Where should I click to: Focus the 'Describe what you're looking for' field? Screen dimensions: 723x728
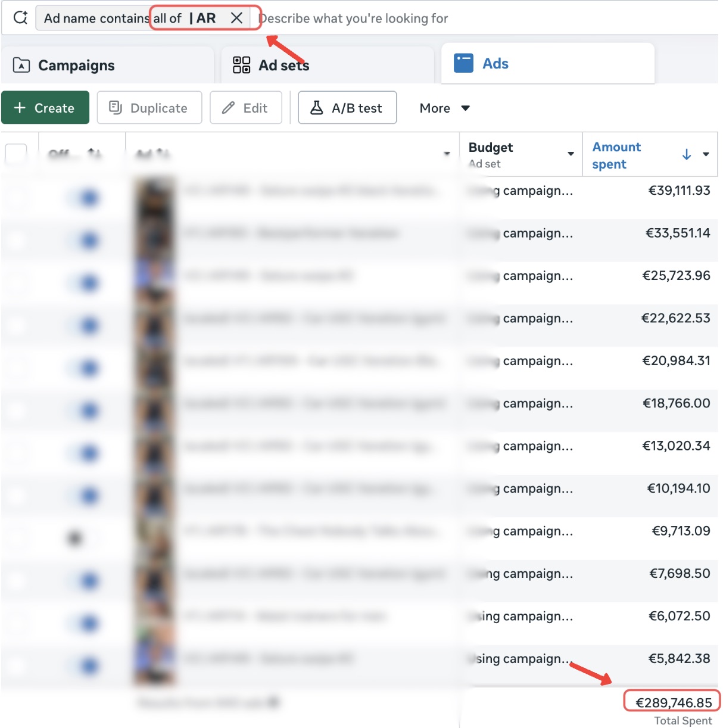click(354, 18)
